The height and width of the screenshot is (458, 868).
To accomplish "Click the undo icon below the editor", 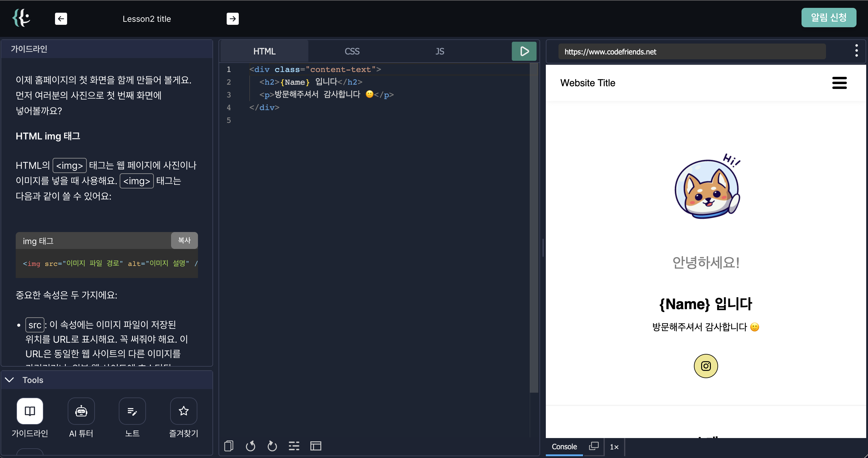I will click(x=250, y=446).
